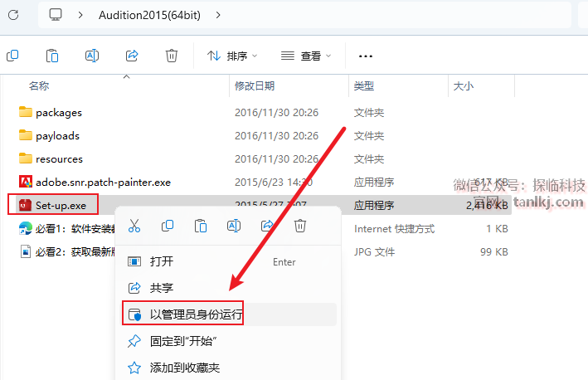Open the toolbar more options ellipsis
This screenshot has width=588, height=380.
366,56
